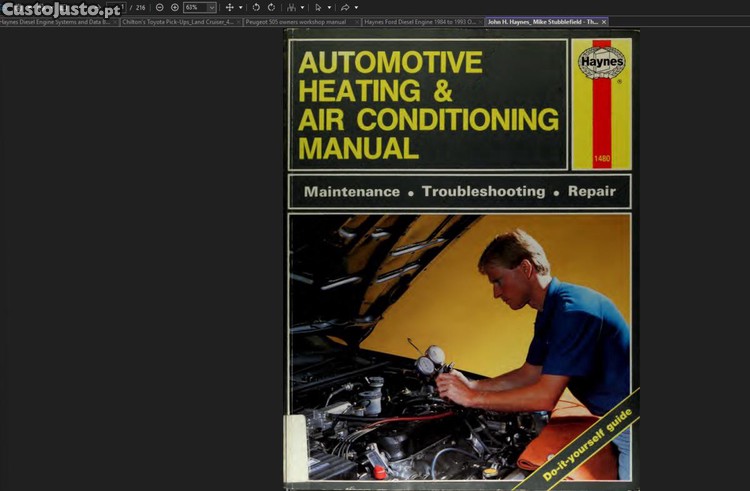
Task: Close the Peugeot 505 workshop manual tab
Action: (355, 21)
